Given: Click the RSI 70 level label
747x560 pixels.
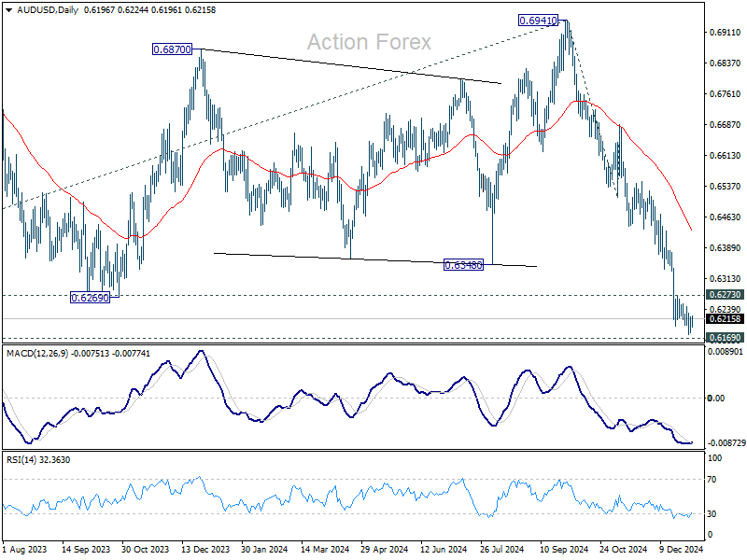Looking at the screenshot, I should coord(712,480).
